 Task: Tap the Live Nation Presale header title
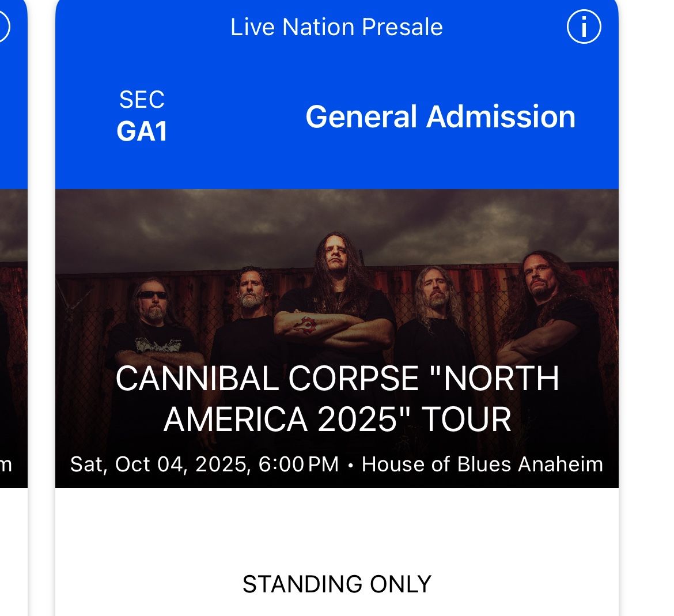336,27
